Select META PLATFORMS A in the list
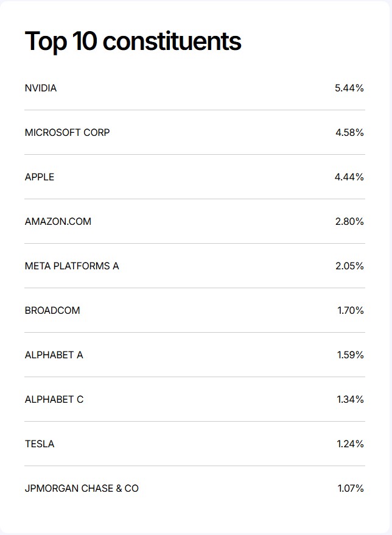The height and width of the screenshot is (535, 392). [x=72, y=266]
